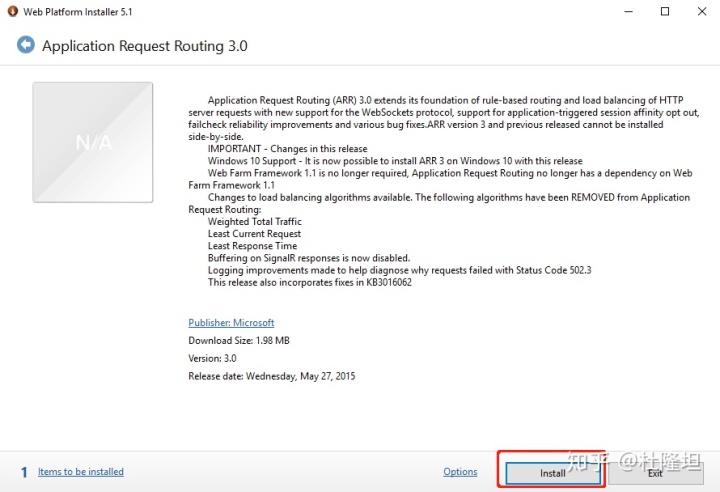Click the Status Code 502.3 logging line
Screen dimensions: 720x492
(399, 270)
